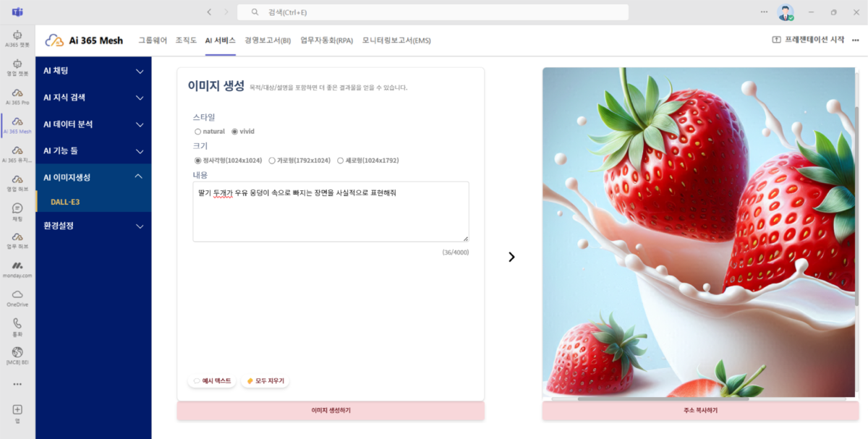The image size is (868, 439).
Task: Select 가로형(1792x1024) size option
Action: (272, 161)
